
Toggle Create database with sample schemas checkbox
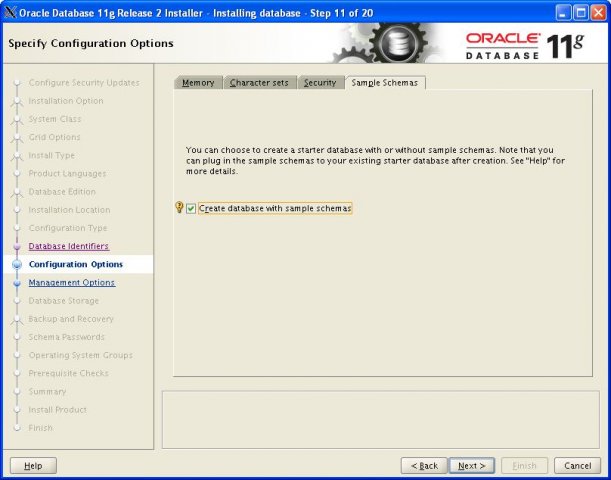tap(191, 208)
